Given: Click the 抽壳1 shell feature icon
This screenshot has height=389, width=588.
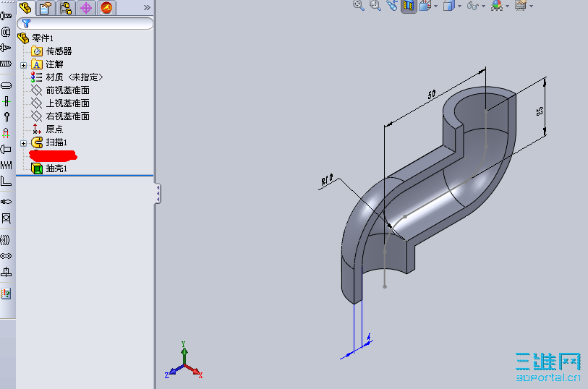Looking at the screenshot, I should click(x=37, y=168).
